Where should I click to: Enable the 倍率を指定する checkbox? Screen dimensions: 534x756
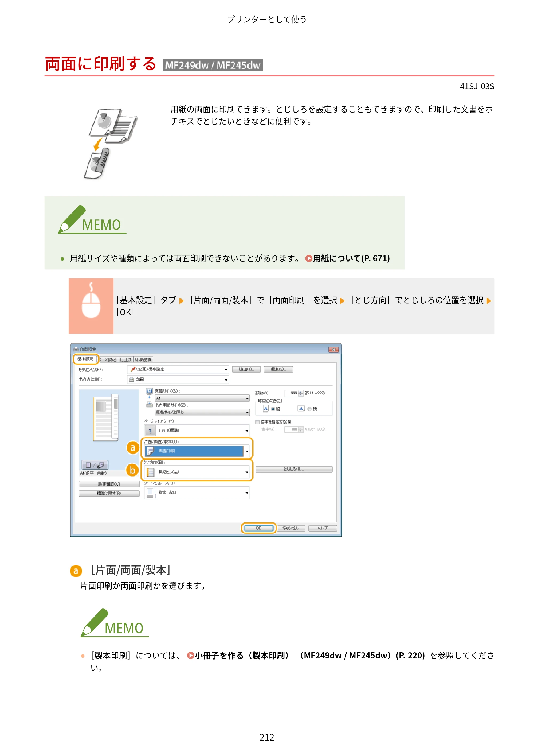(257, 421)
